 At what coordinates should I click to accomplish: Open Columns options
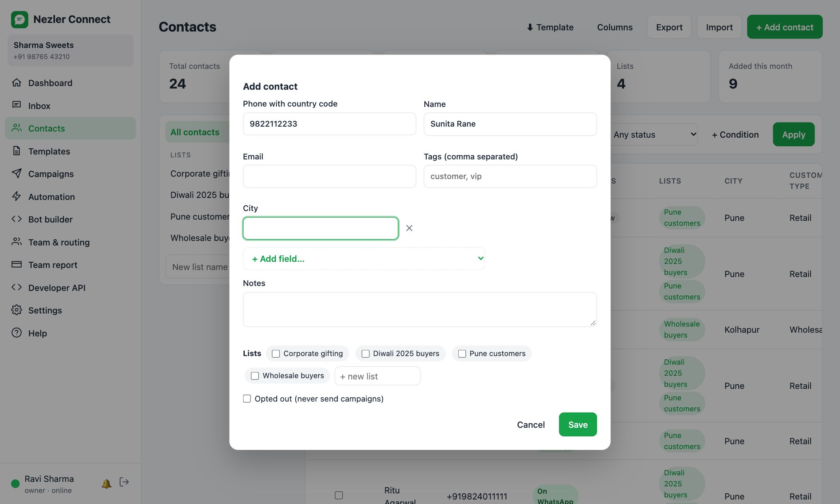(615, 27)
